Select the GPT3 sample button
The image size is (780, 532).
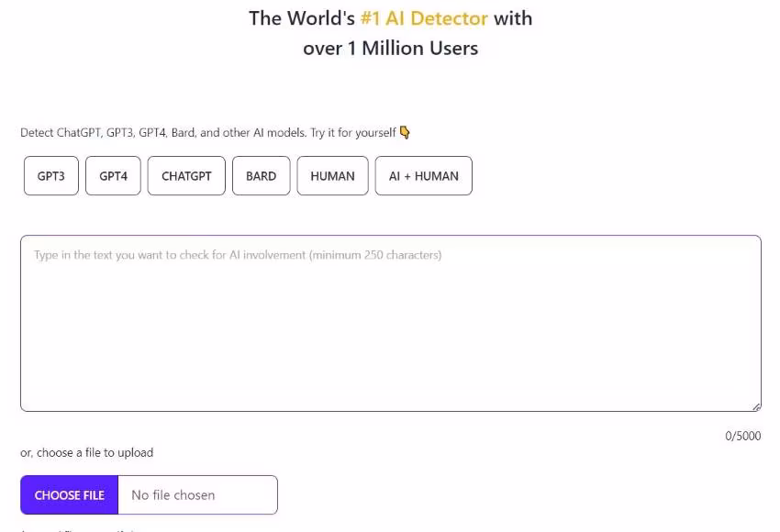click(x=51, y=176)
